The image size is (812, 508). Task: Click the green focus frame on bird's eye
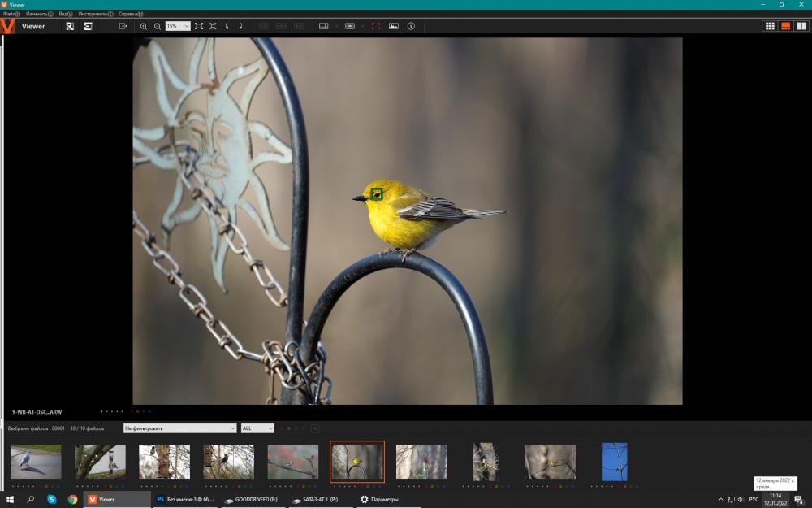tap(377, 194)
